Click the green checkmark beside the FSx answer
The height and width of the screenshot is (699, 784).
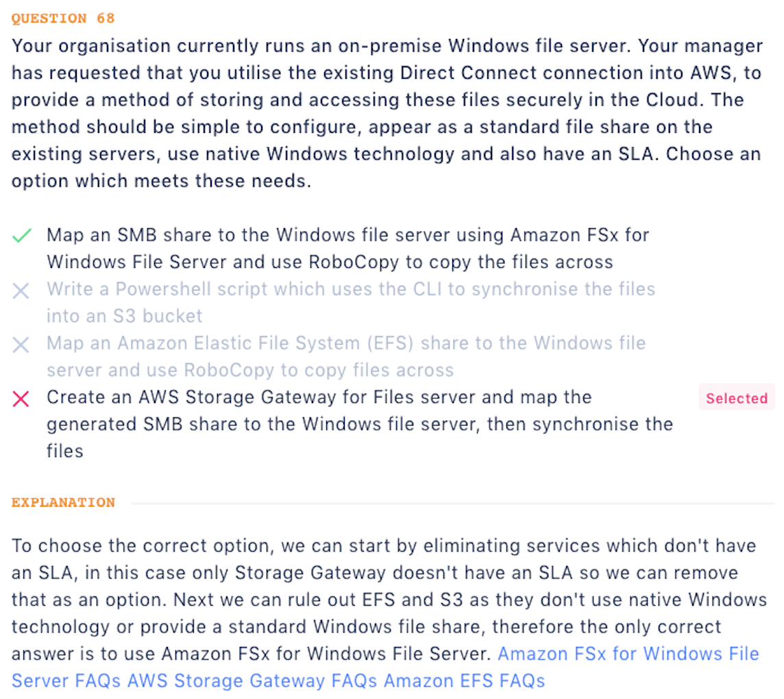click(21, 236)
